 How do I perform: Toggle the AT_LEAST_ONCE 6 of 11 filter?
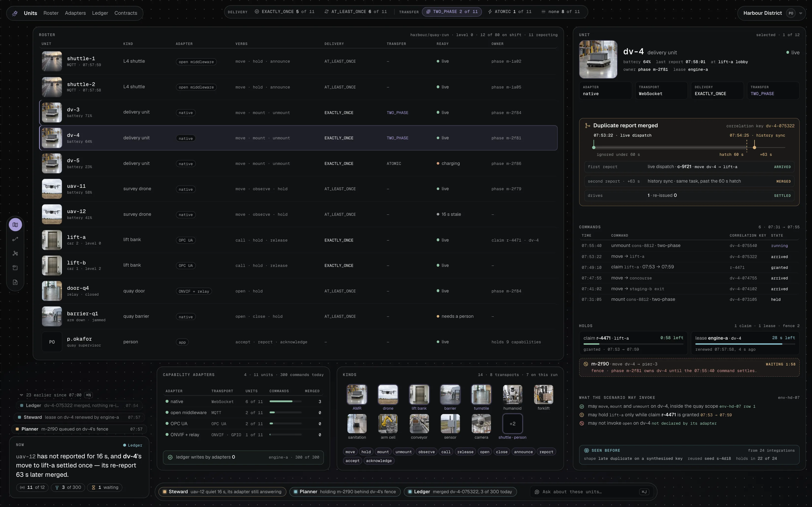click(x=355, y=12)
